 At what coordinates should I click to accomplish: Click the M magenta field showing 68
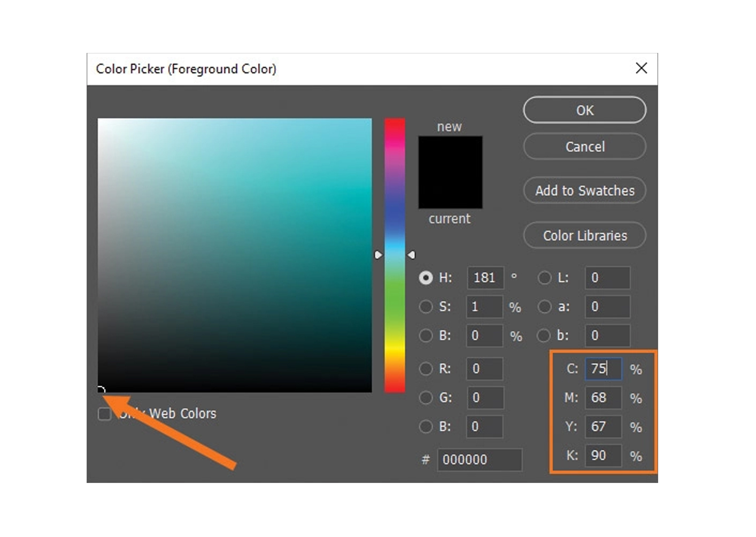(x=604, y=397)
